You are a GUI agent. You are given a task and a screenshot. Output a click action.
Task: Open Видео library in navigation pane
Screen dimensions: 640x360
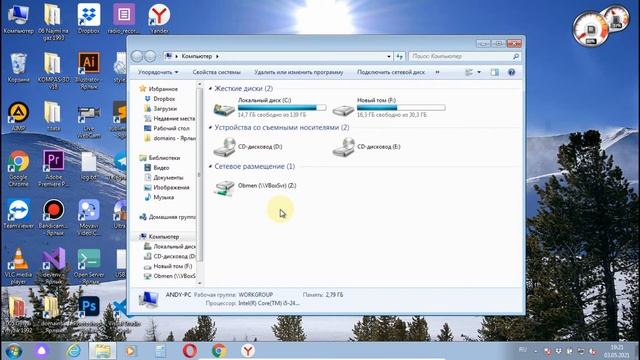tap(161, 168)
